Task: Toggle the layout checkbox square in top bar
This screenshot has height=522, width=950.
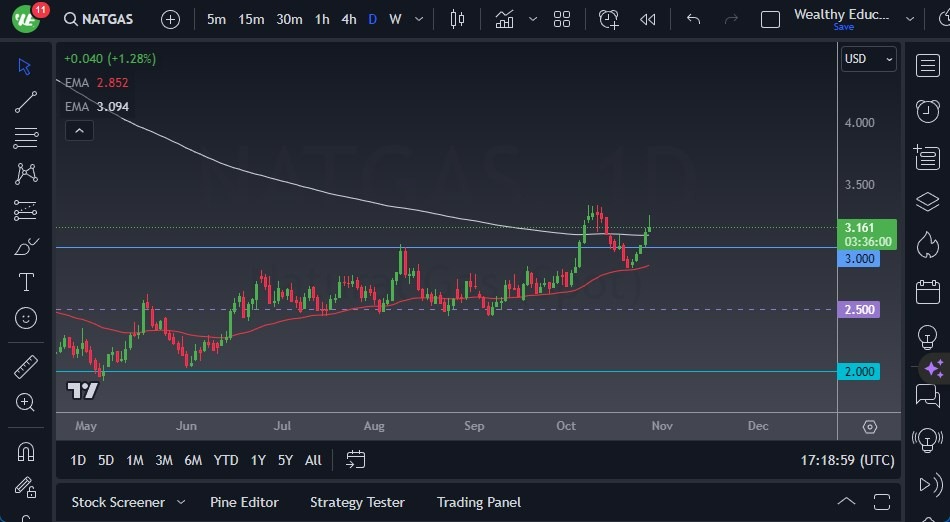Action: click(x=770, y=19)
